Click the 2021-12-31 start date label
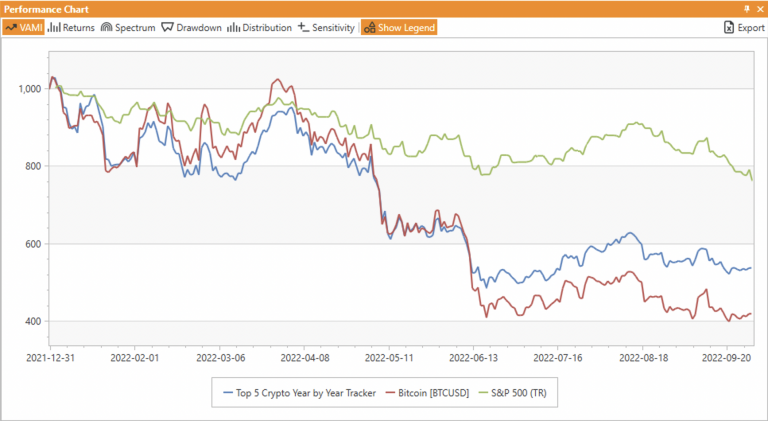Screen dimensions: 768x421 click(x=50, y=355)
